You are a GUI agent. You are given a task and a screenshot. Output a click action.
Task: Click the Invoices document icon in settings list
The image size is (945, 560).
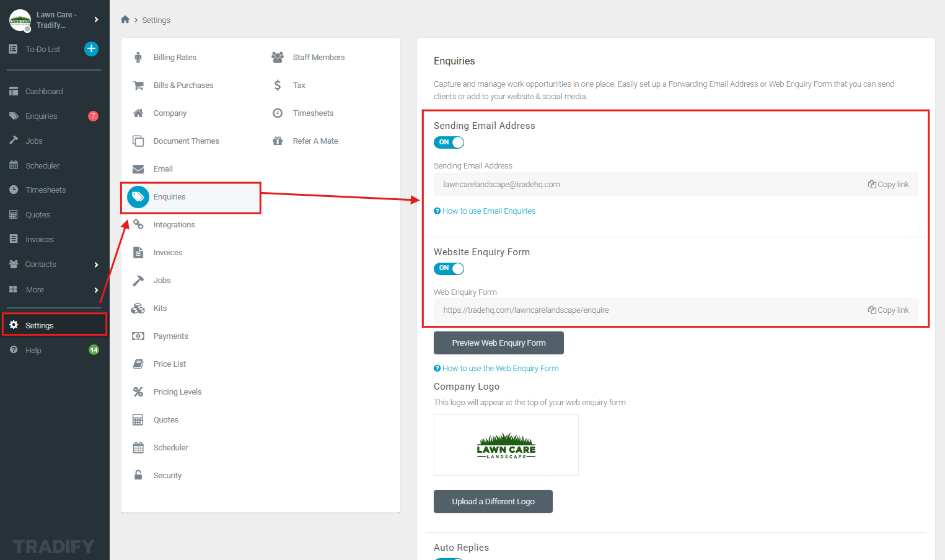pos(138,252)
